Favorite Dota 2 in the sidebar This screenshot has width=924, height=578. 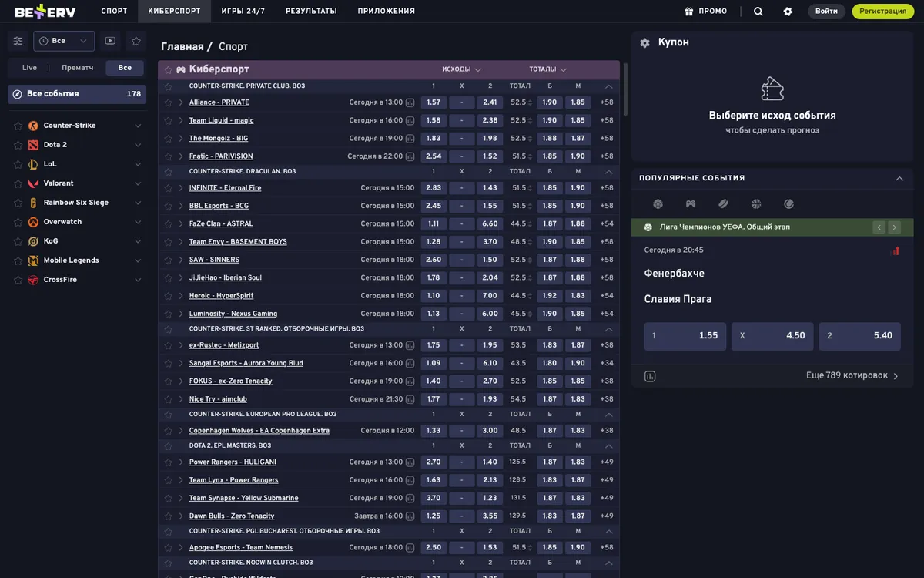(18, 145)
